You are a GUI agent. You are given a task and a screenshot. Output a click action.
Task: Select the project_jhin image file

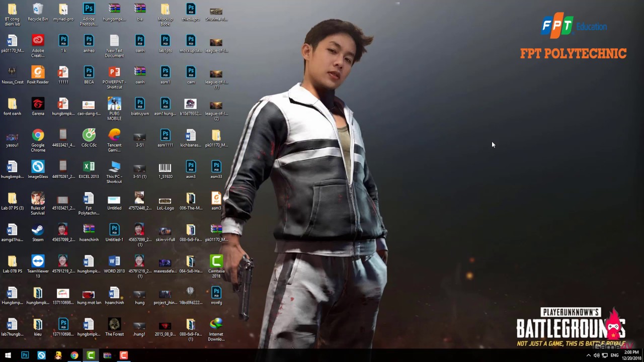165,296
